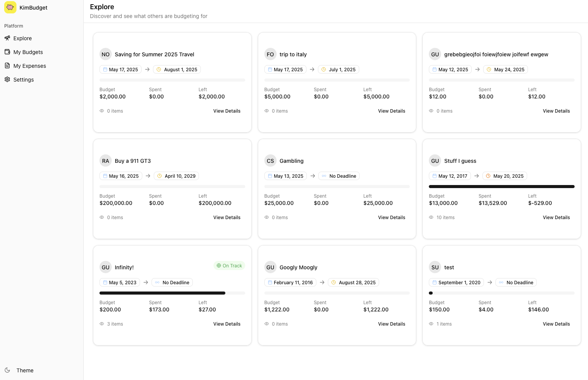
Task: Click the NO avatar on Summer Travel card
Action: coord(106,54)
